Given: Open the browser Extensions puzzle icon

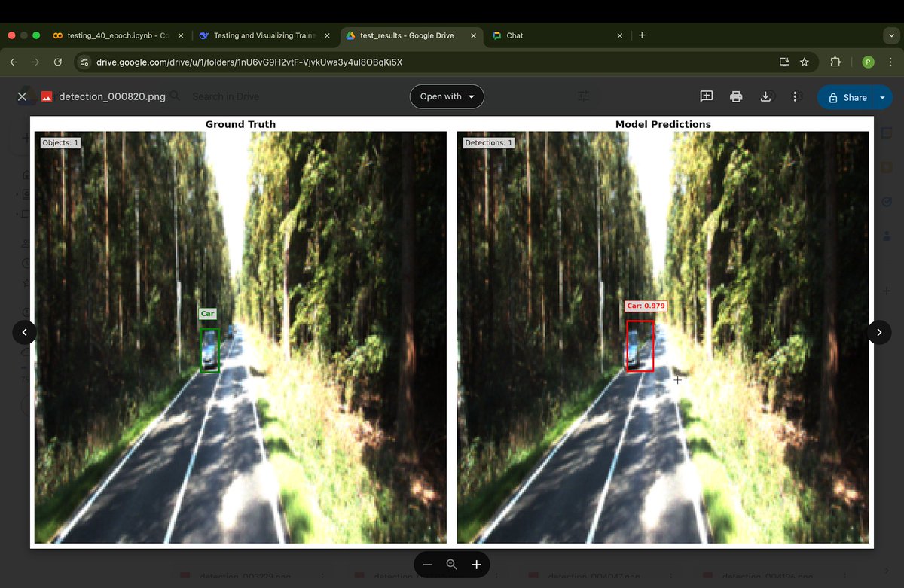Looking at the screenshot, I should click(835, 62).
